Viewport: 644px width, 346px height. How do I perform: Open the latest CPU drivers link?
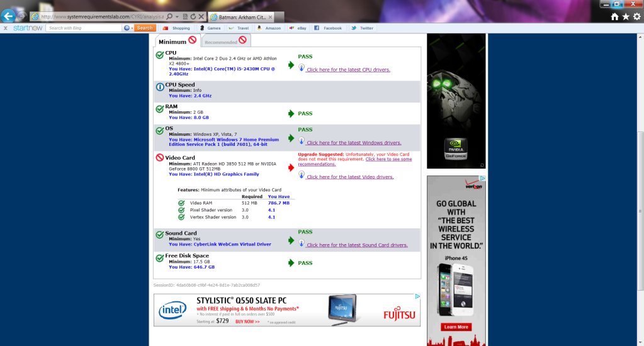tap(348, 70)
